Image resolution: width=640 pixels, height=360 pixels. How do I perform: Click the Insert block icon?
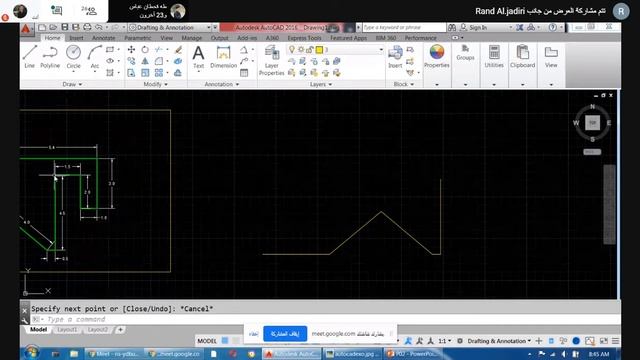pos(395,56)
